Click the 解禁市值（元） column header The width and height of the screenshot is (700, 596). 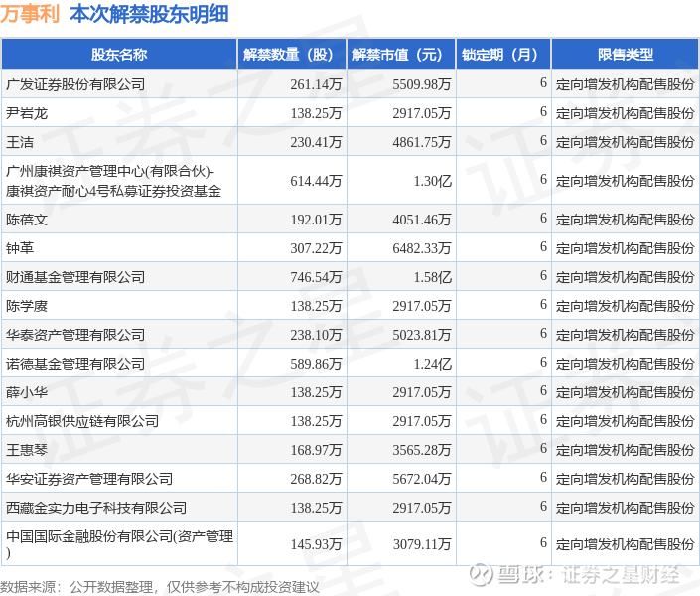[x=401, y=54]
